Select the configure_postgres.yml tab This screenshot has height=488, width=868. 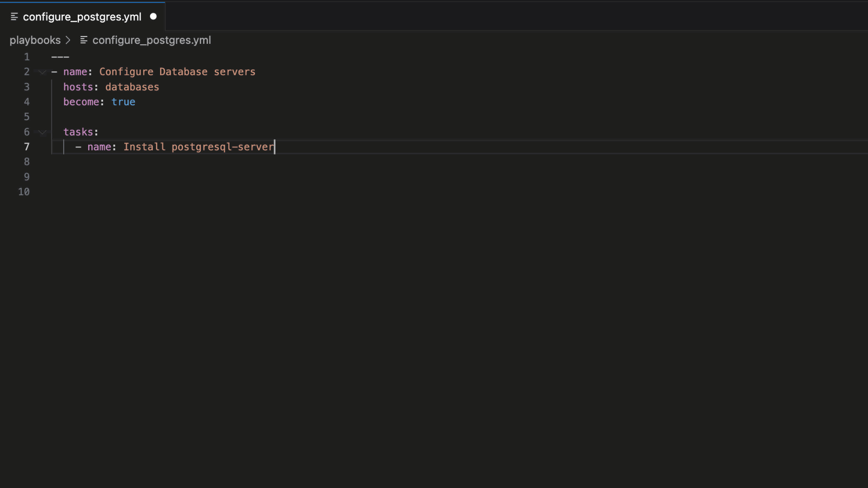pyautogui.click(x=81, y=16)
